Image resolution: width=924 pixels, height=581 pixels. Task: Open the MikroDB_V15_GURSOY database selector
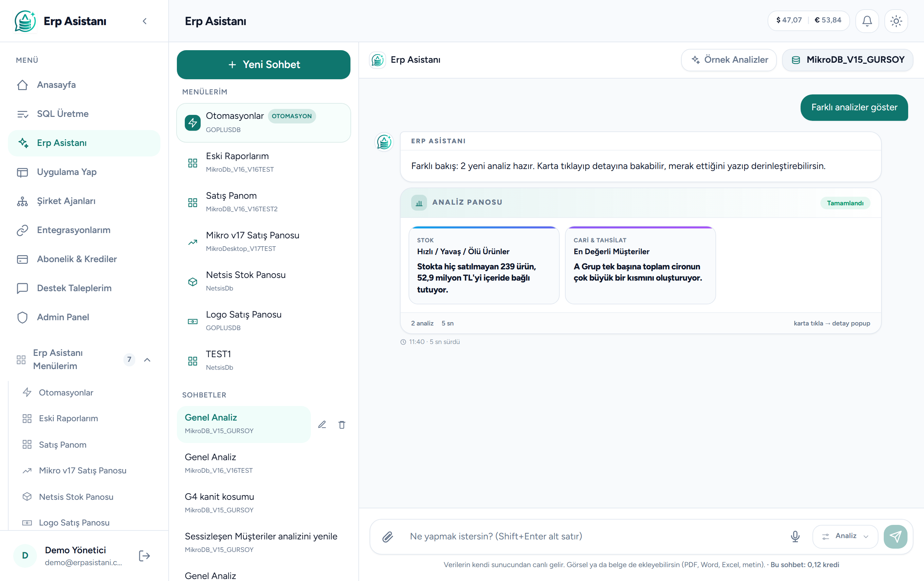(848, 60)
